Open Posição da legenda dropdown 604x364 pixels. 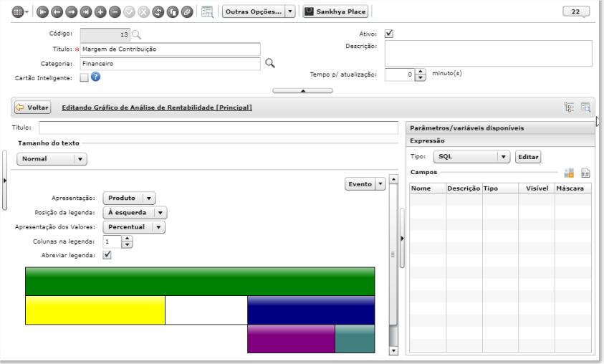point(135,213)
